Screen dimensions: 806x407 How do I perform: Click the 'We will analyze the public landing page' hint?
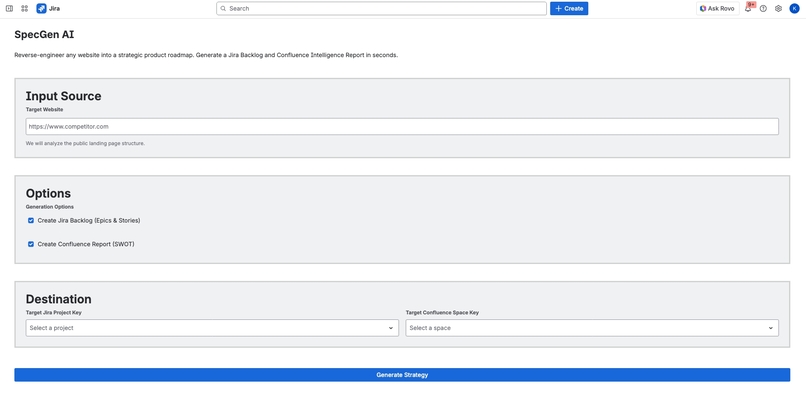[85, 143]
